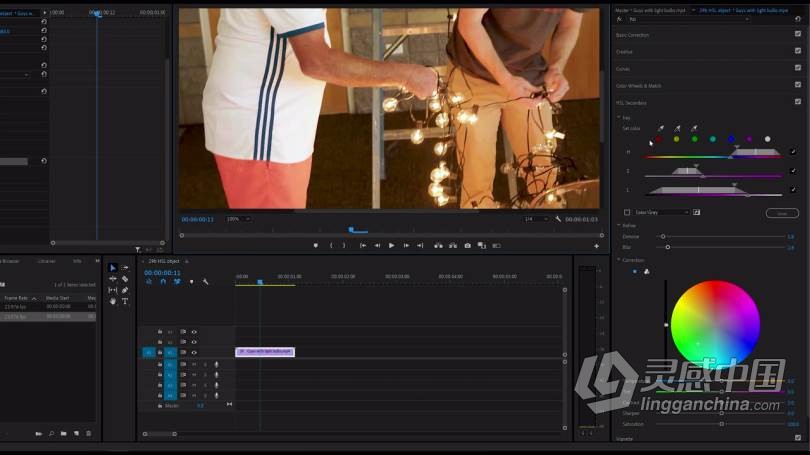Screen dimensions: 810x455
Task: Disable Creative section checkbox
Action: 798,51
